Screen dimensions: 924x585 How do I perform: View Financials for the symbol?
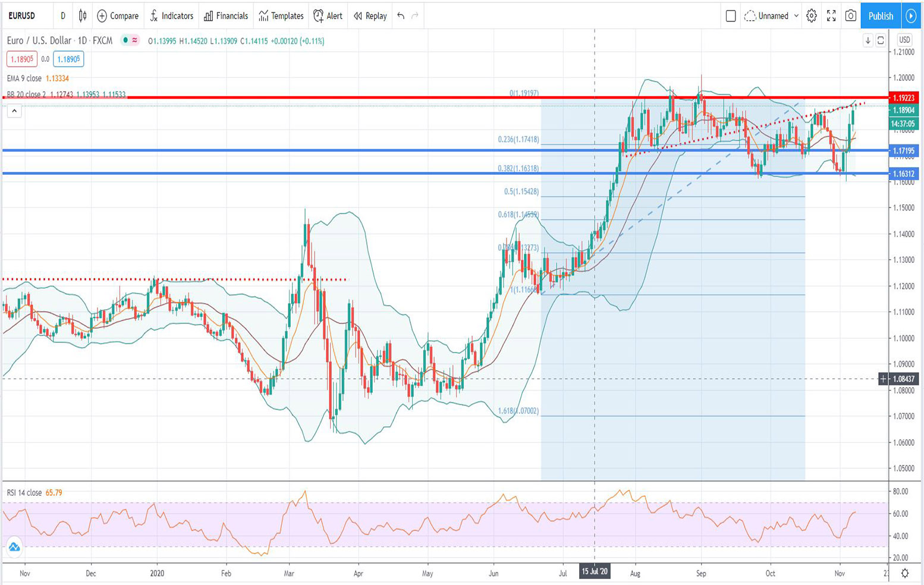[225, 16]
